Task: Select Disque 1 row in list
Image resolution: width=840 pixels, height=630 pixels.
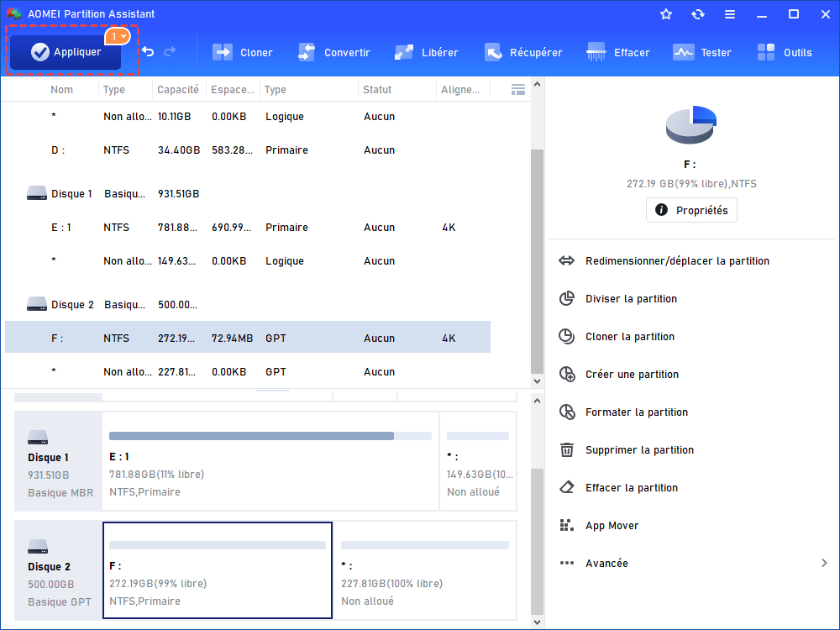Action: (x=248, y=193)
